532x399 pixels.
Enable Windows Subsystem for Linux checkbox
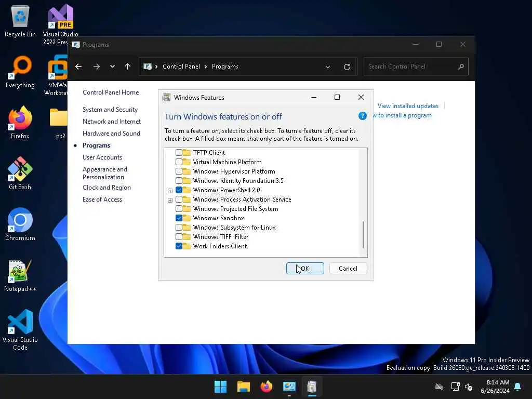(179, 228)
